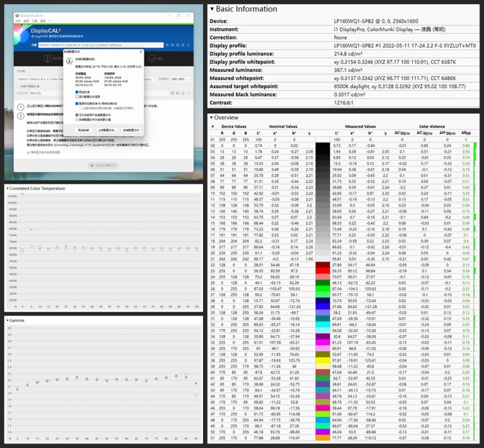Click the 安装配置文件 install profile button
The width and height of the screenshot is (484, 448).
131,130
